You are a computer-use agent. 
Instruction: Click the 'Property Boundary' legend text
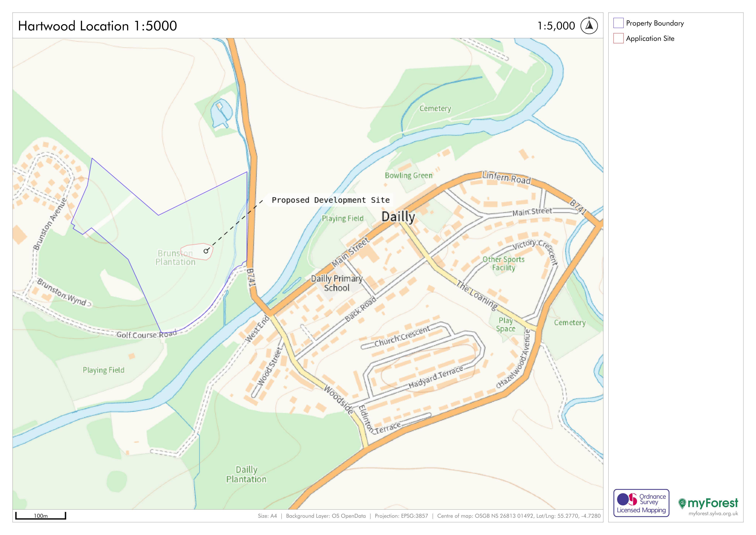point(655,23)
